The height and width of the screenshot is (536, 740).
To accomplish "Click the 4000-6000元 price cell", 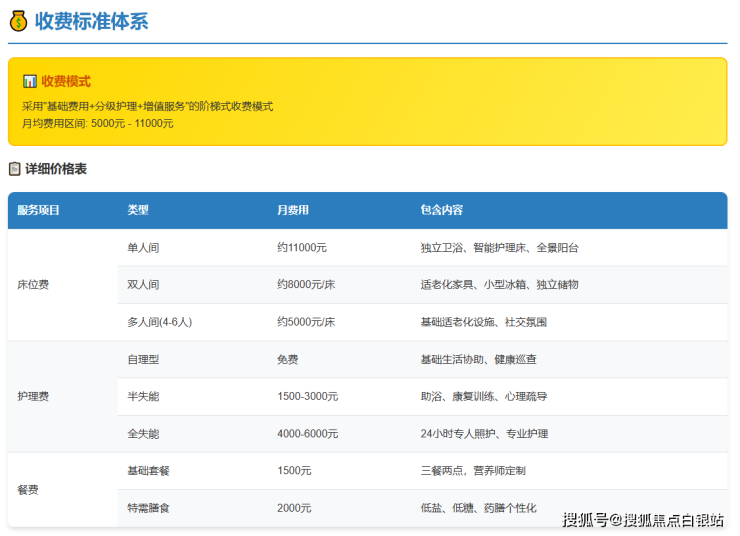I will [308, 434].
